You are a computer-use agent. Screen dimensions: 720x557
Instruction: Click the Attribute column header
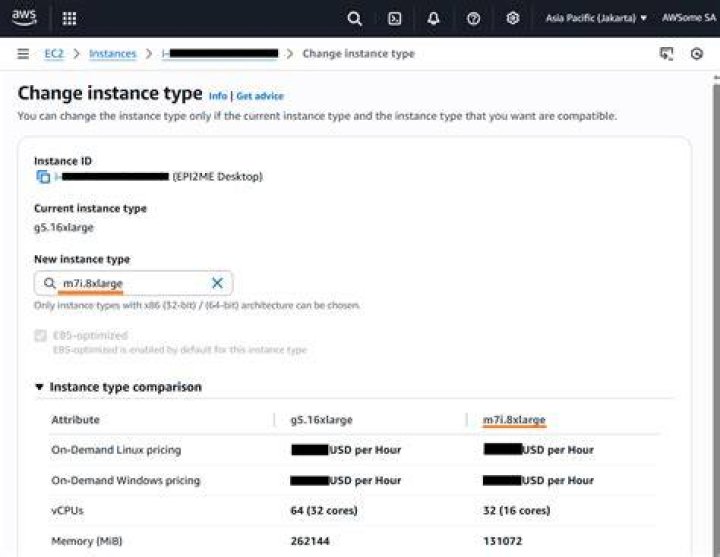pos(75,420)
